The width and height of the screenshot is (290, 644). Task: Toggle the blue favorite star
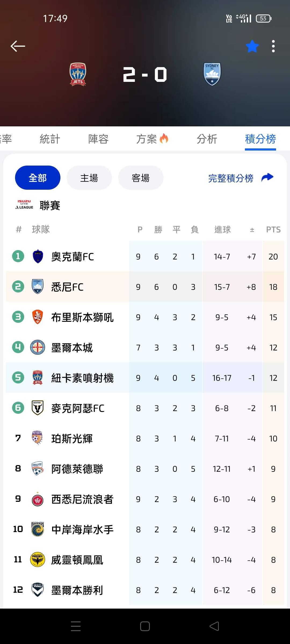pos(252,46)
